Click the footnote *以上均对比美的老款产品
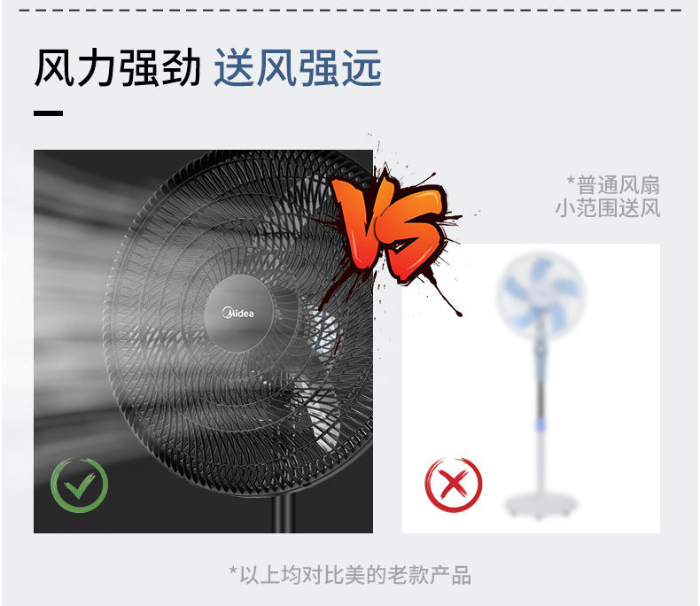Viewport: 700px width, 606px height. tap(350, 575)
